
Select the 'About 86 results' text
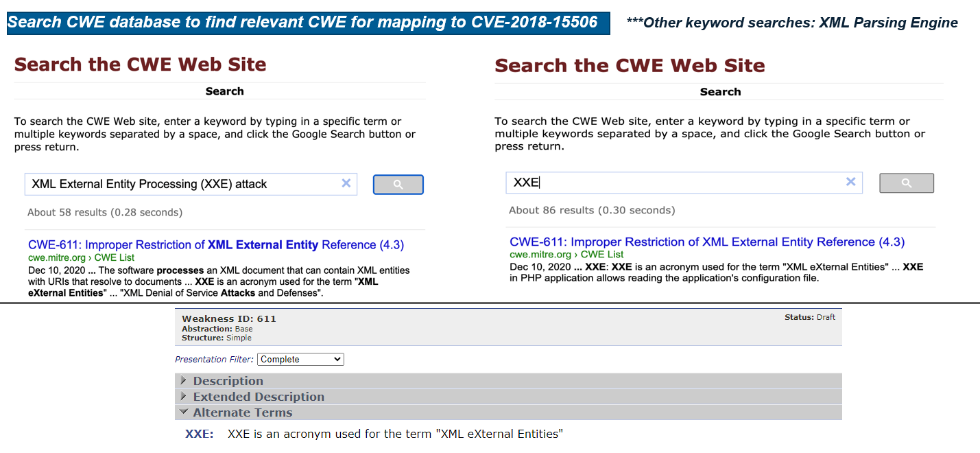(x=592, y=210)
